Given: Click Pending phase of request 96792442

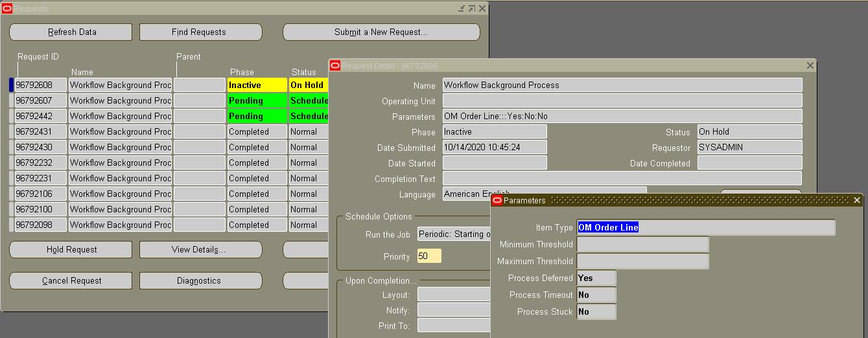Looking at the screenshot, I should point(257,116).
